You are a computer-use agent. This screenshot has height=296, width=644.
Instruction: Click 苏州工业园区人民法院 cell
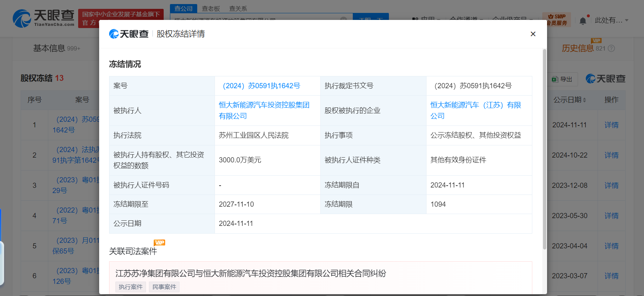click(254, 135)
